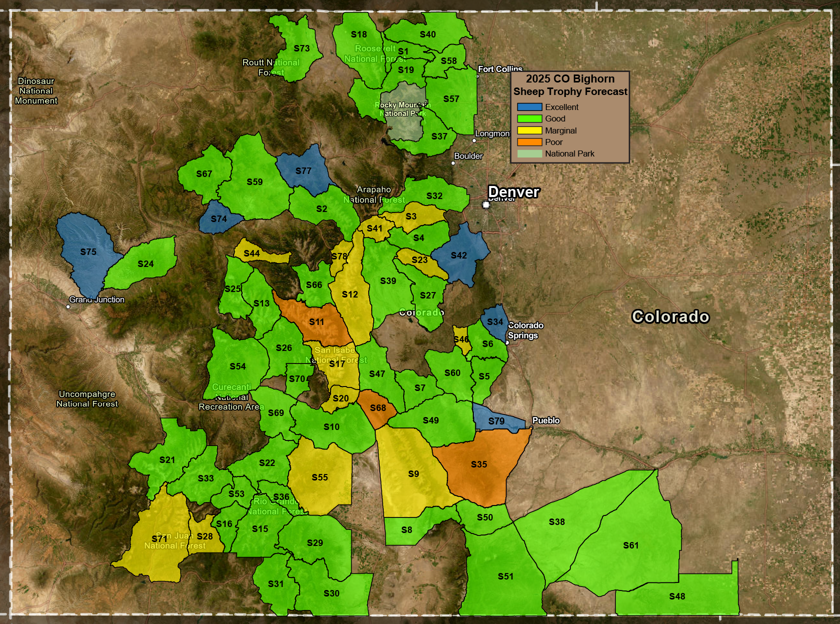This screenshot has width=840, height=624.
Task: Click the large Colorado state label
Action: coord(670,317)
